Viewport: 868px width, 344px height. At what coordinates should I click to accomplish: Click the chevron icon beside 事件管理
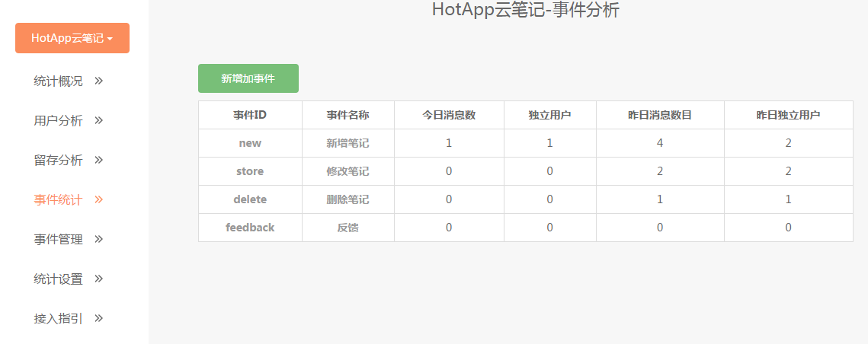pyautogui.click(x=99, y=239)
